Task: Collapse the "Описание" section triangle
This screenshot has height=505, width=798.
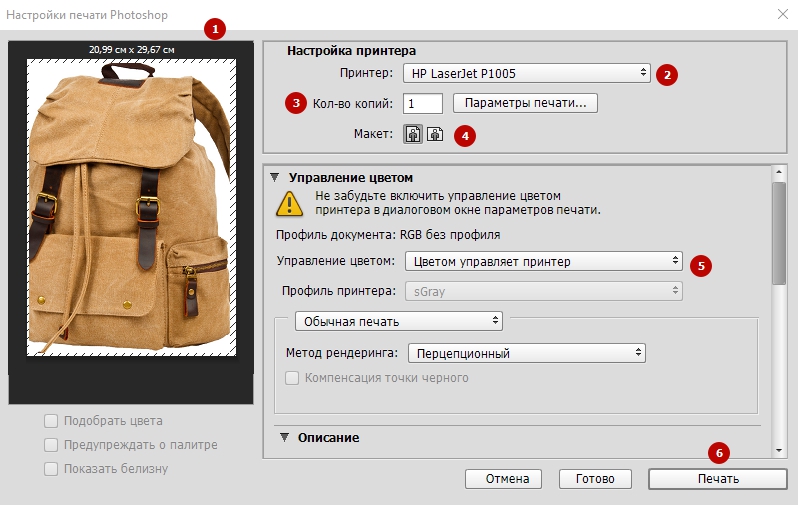Action: (284, 437)
